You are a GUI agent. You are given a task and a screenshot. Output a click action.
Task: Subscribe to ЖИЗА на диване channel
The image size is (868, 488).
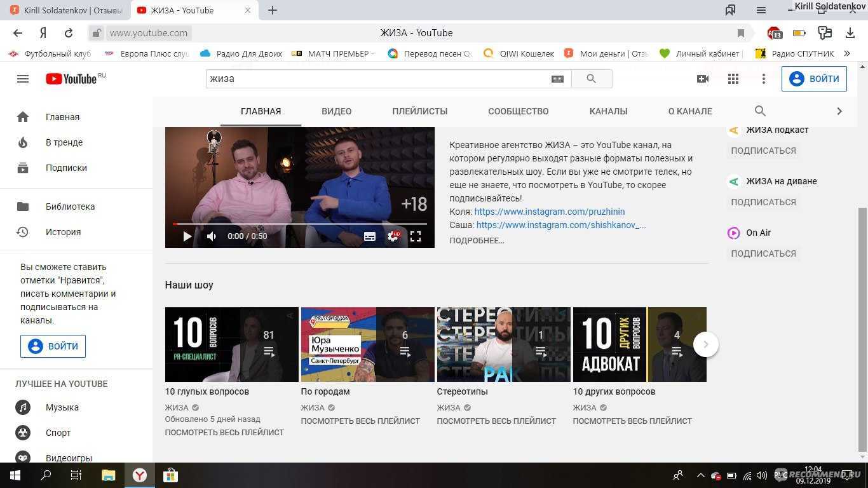point(763,202)
